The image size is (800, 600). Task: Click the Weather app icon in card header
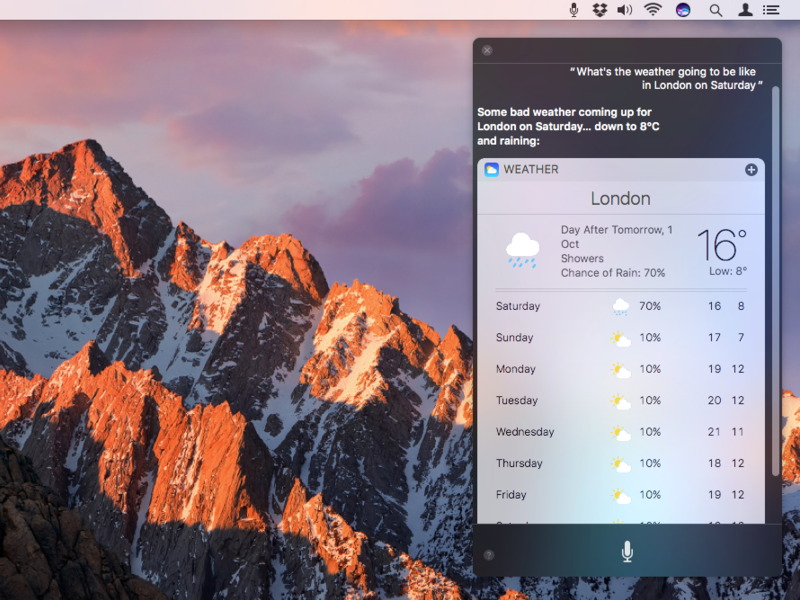tap(491, 169)
